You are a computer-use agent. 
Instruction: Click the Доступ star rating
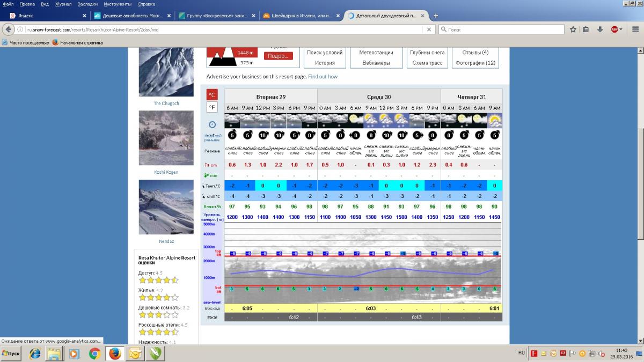158,280
